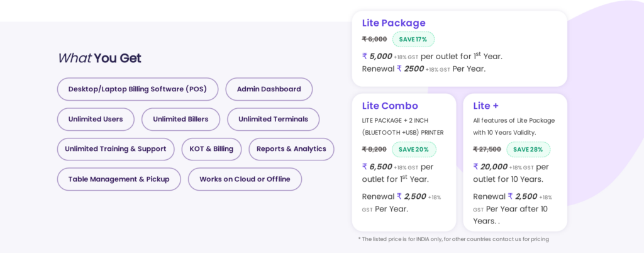
Task: Click the ₹20,000 Lite + price
Action: (x=490, y=167)
